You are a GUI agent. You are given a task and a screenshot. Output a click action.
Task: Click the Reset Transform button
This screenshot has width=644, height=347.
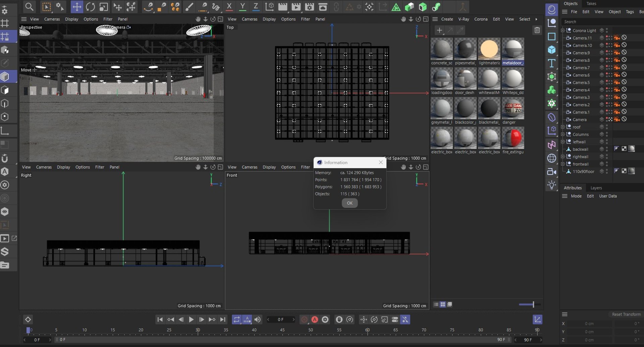coord(626,315)
